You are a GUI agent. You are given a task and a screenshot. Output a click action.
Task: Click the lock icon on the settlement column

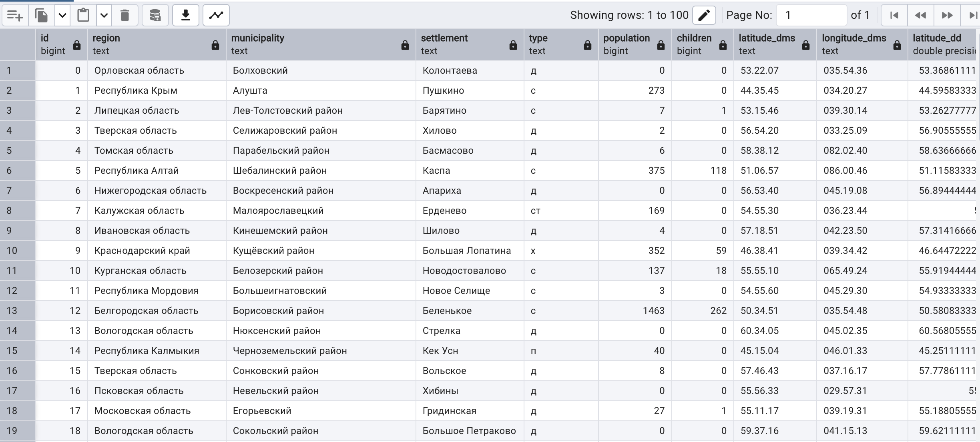pos(513,45)
